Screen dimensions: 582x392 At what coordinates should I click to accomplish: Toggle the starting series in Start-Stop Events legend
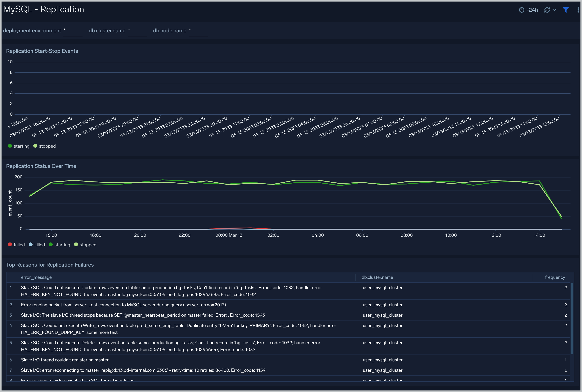pos(19,146)
